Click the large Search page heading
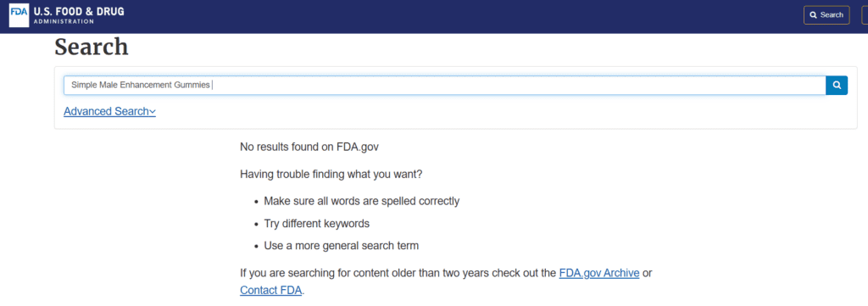868x306 pixels. pos(92,47)
